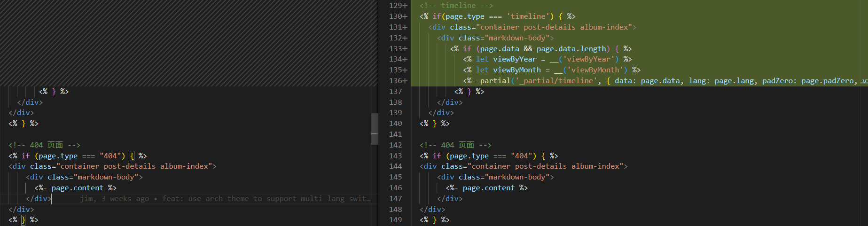The image size is (868, 226).
Task: Click line number 149 in the gutter
Action: click(396, 220)
